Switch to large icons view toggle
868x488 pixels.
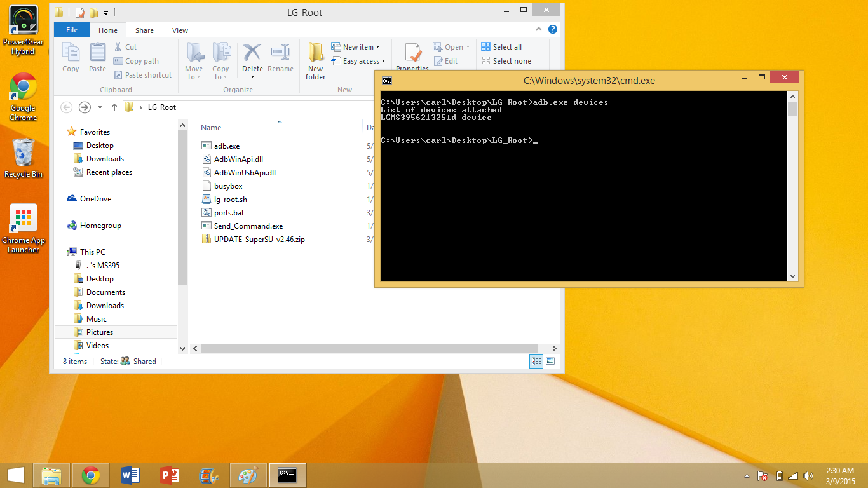click(550, 362)
